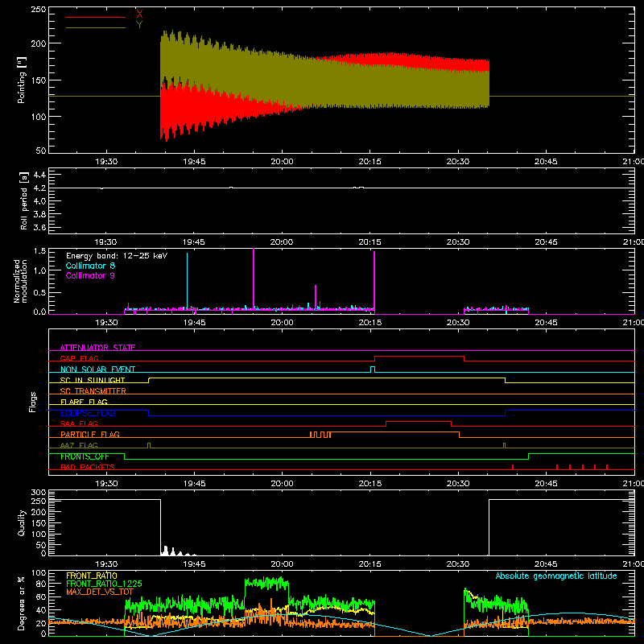Viewport: 644px width, 644px height.
Task: Click the BAD_PACKETS flag label
Action: pos(88,467)
